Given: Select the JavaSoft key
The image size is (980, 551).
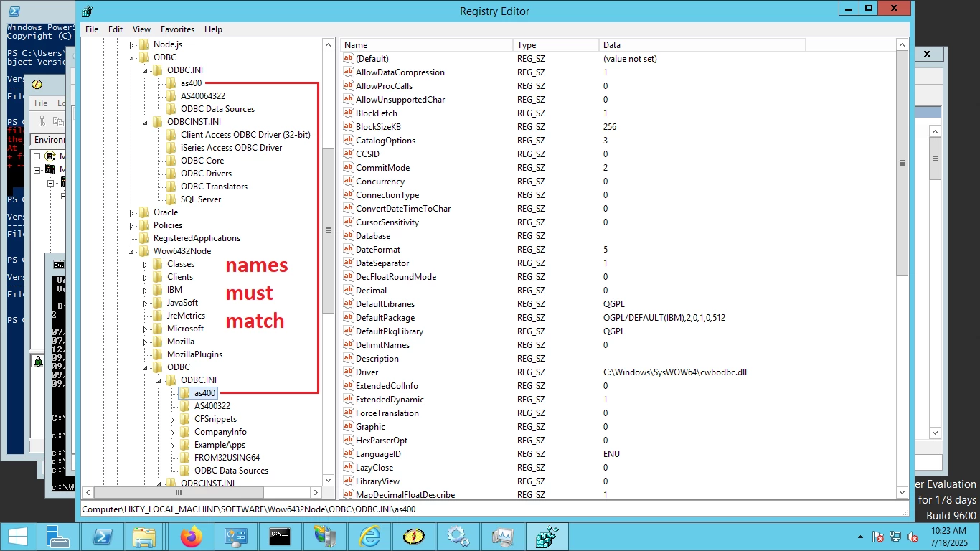Looking at the screenshot, I should point(182,303).
